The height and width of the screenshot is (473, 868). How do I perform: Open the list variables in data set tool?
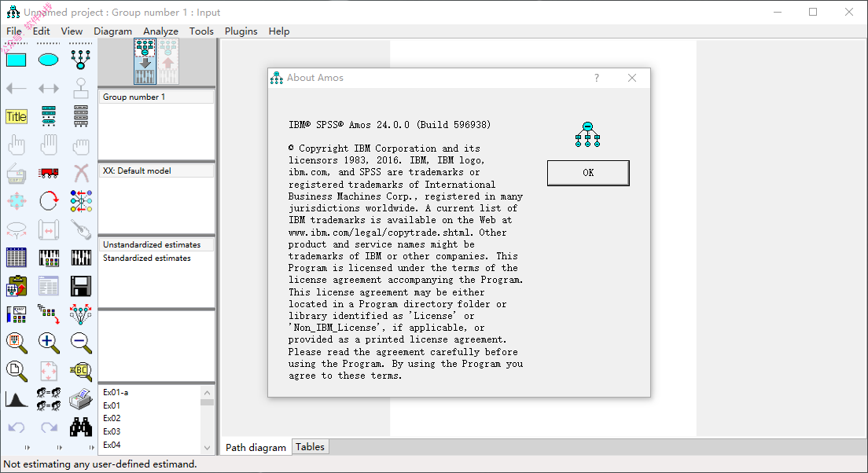coord(81,117)
